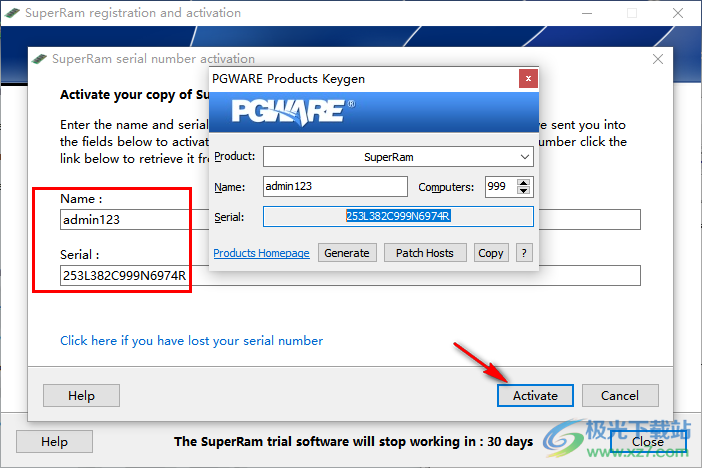Open Help in the SuperRam registration window
This screenshot has width=702, height=468.
click(55, 442)
